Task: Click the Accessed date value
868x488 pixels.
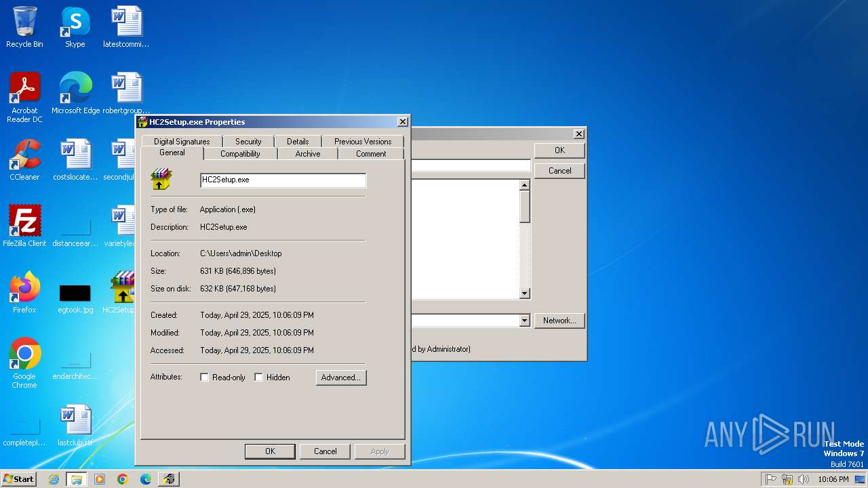Action: tap(257, 350)
